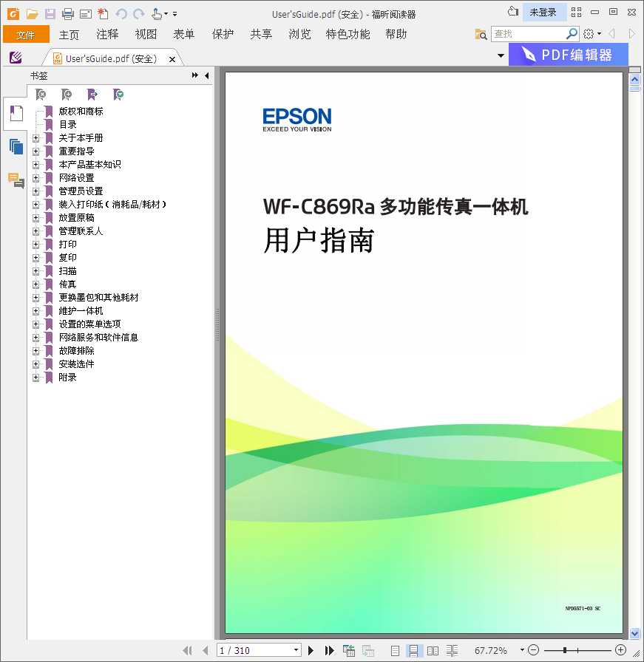Open the page number dropdown
The width and height of the screenshot is (644, 662).
[296, 650]
